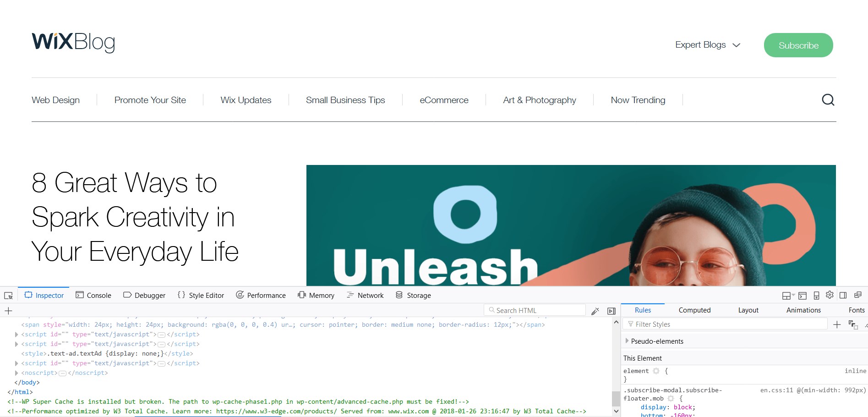Expand the Expert Blogs dropdown chevron
Viewport: 868px width, 417px height.
(x=737, y=45)
